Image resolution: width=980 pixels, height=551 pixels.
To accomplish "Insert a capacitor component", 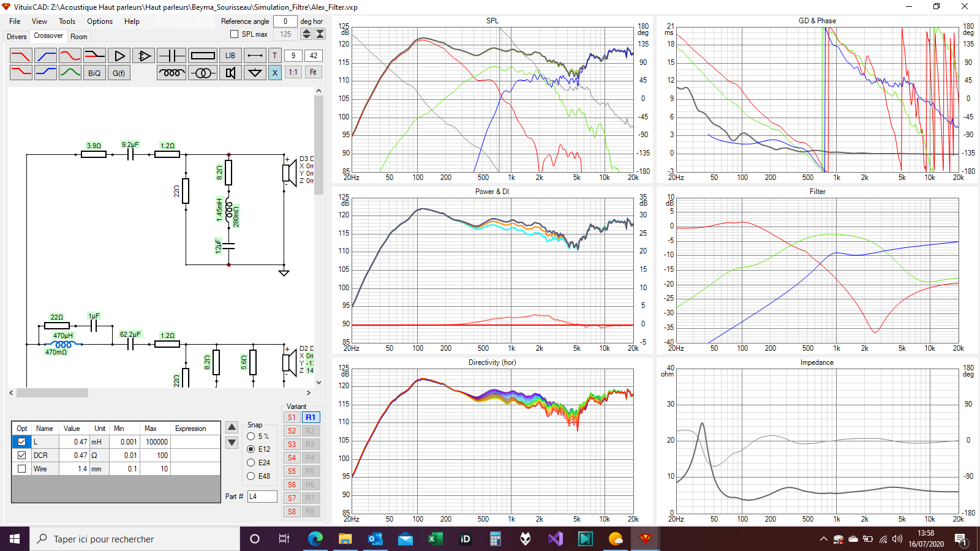I will tap(171, 56).
